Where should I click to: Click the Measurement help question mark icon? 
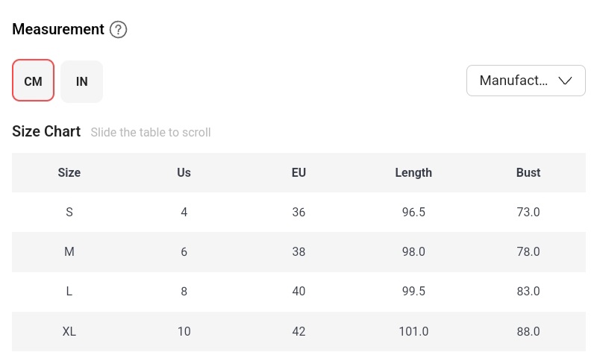(x=119, y=30)
